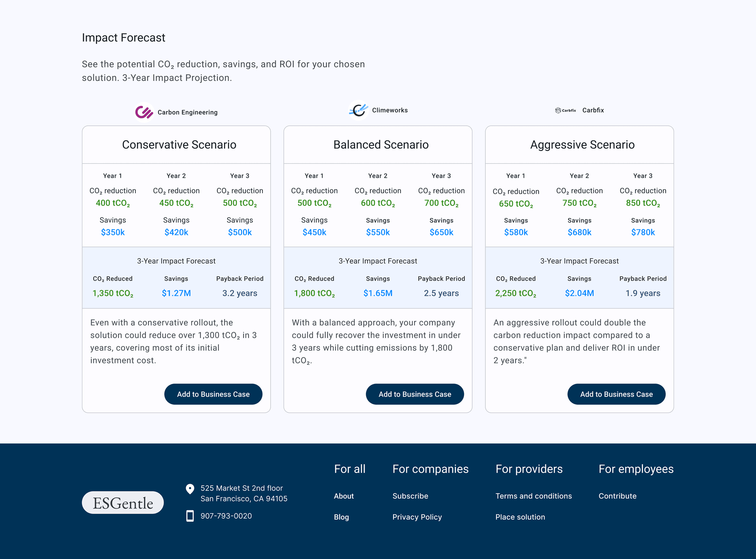Open Terms and conditions link
The image size is (756, 559).
point(533,496)
